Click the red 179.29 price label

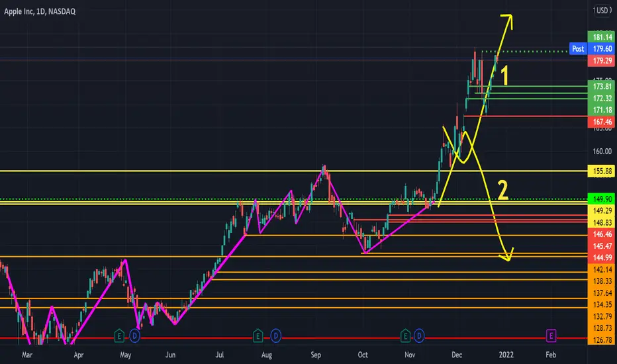point(602,61)
